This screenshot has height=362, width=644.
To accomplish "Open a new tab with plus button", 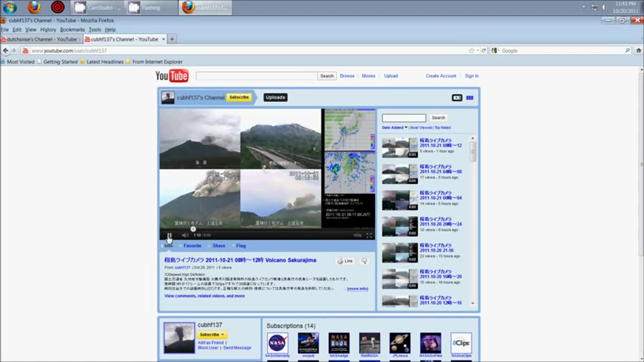I will [172, 39].
